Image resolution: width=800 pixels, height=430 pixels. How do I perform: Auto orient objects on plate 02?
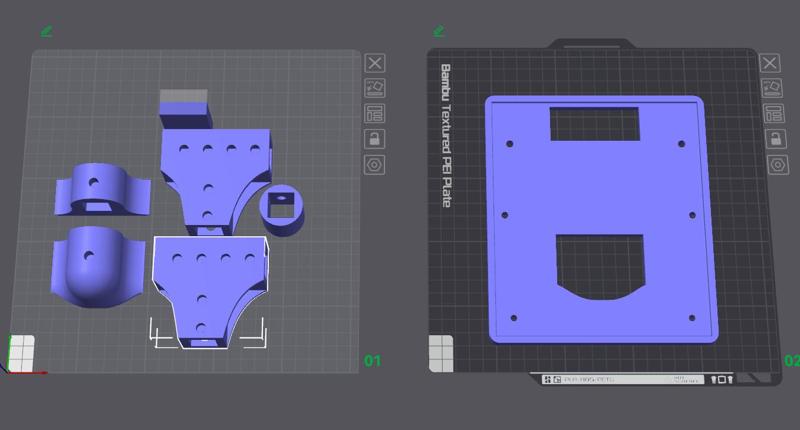tap(771, 88)
